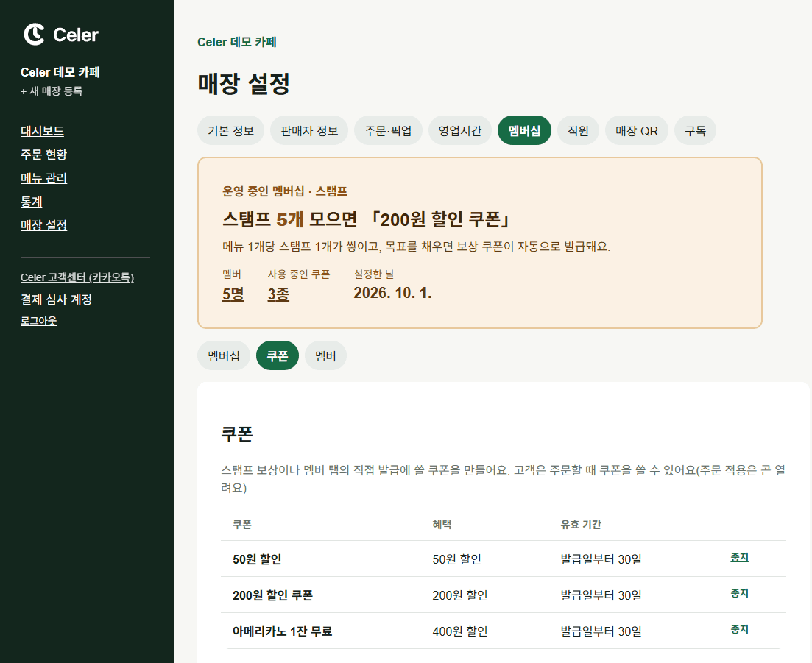Image resolution: width=812 pixels, height=663 pixels.
Task: Switch to the 직원 tab
Action: [x=578, y=130]
